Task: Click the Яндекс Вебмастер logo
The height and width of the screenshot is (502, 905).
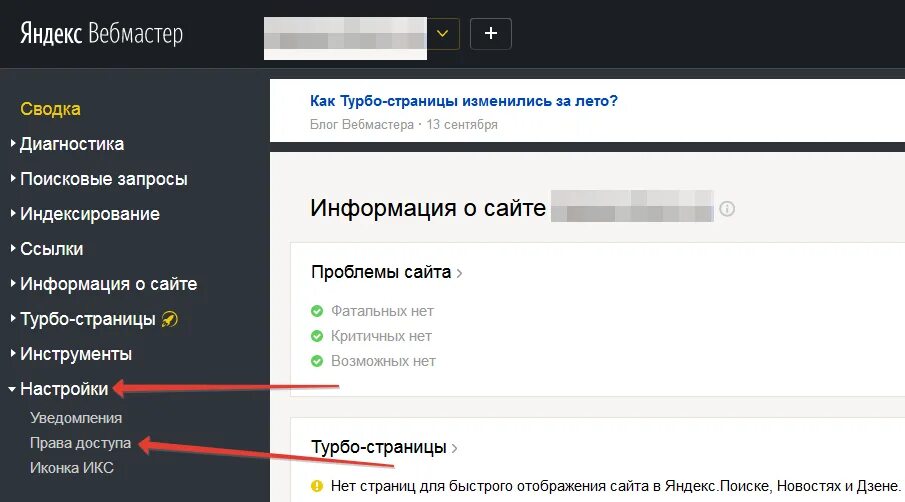Action: coord(102,33)
